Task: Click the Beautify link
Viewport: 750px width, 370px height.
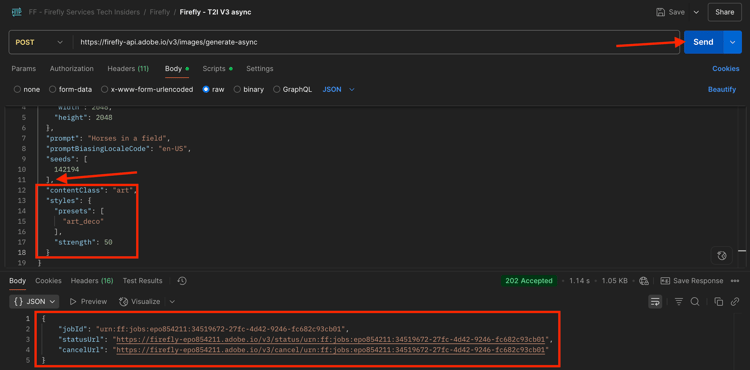Action: pos(722,89)
